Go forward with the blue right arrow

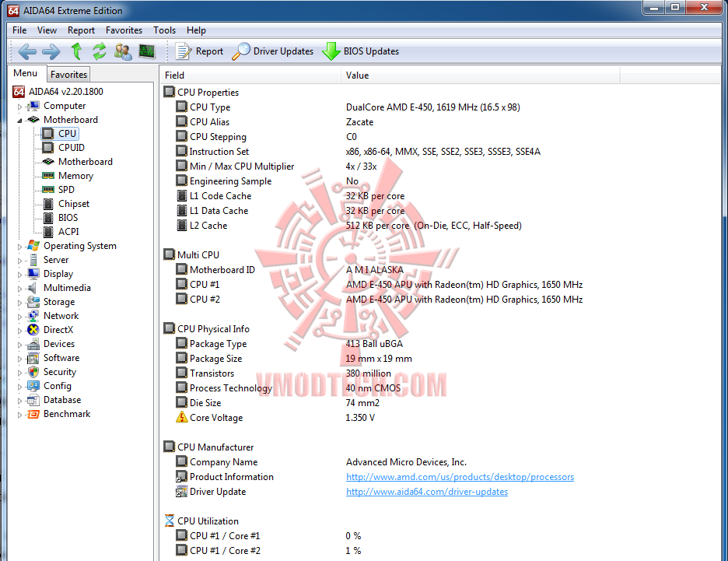click(51, 51)
